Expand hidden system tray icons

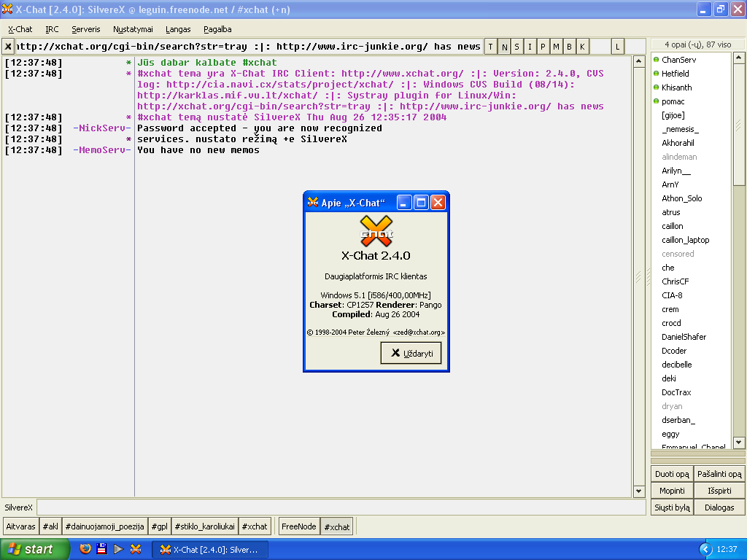pos(705,550)
